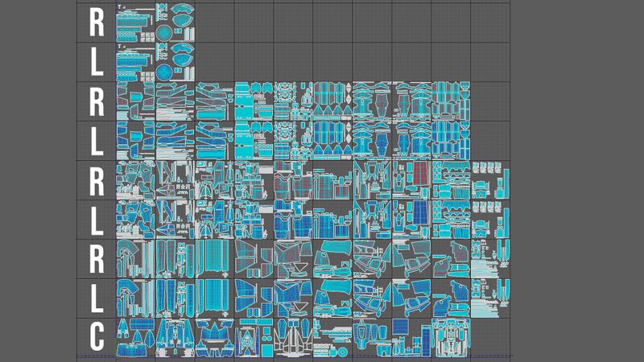Click the C label in the bottom row
Image resolution: width=644 pixels, height=362 pixels.
click(x=96, y=336)
